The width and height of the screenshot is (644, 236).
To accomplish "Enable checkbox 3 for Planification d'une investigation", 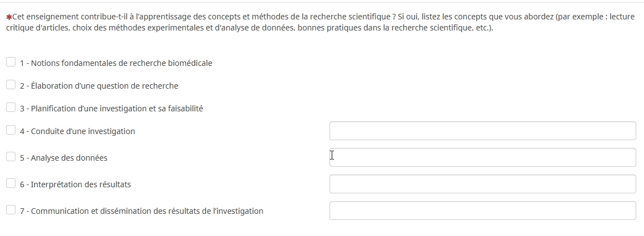I will point(11,107).
